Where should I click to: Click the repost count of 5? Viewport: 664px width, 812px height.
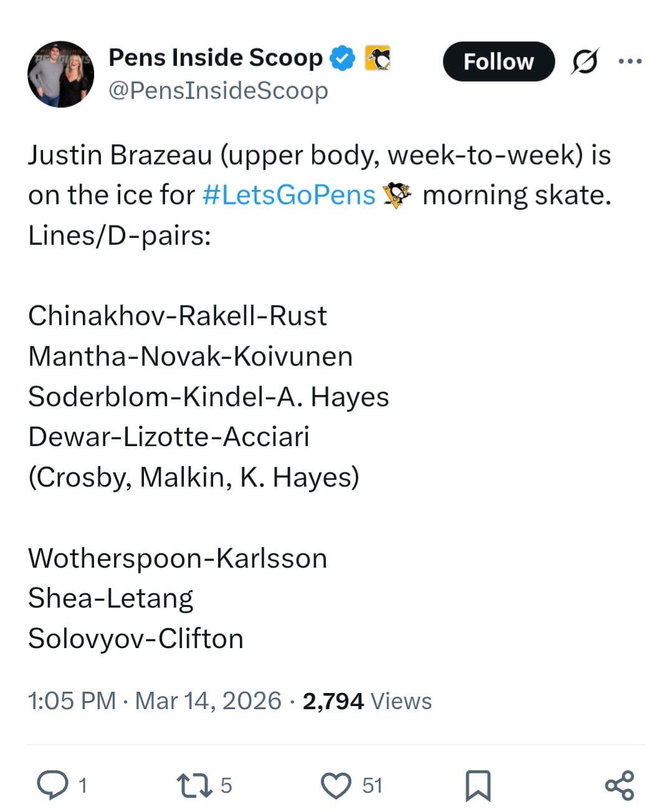pyautogui.click(x=226, y=785)
